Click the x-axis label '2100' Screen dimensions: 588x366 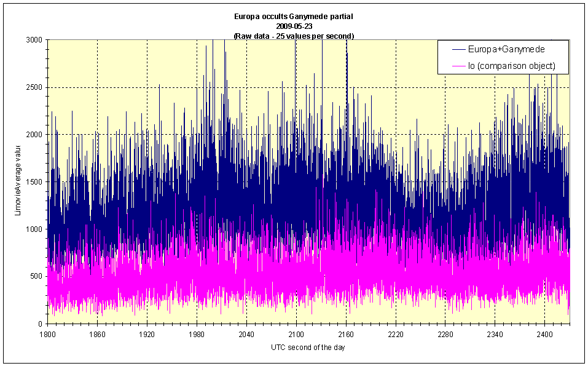[x=296, y=334]
